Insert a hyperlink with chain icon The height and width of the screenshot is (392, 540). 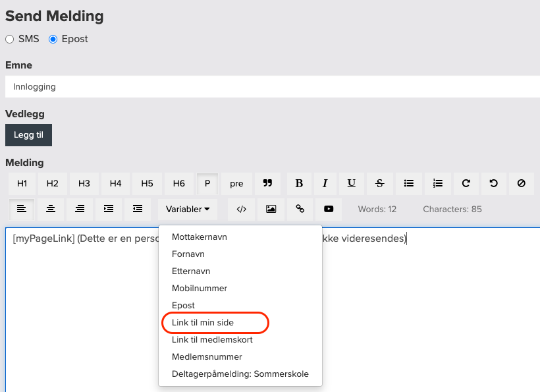click(300, 209)
